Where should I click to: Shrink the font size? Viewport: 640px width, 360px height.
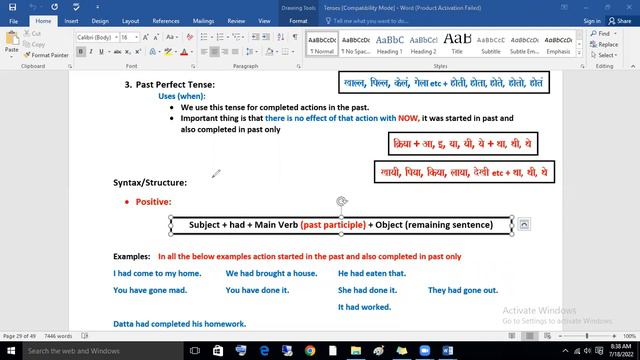click(156, 37)
